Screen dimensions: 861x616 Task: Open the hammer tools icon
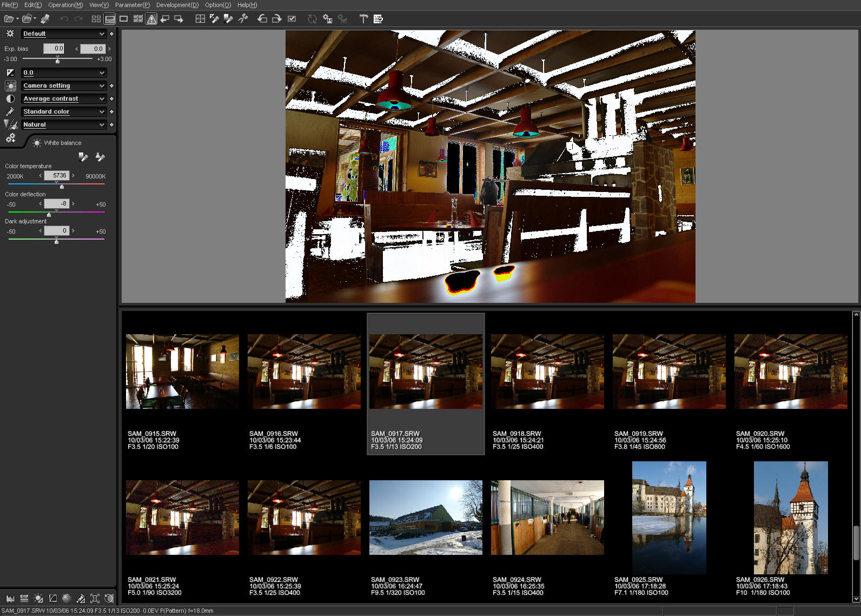click(363, 19)
